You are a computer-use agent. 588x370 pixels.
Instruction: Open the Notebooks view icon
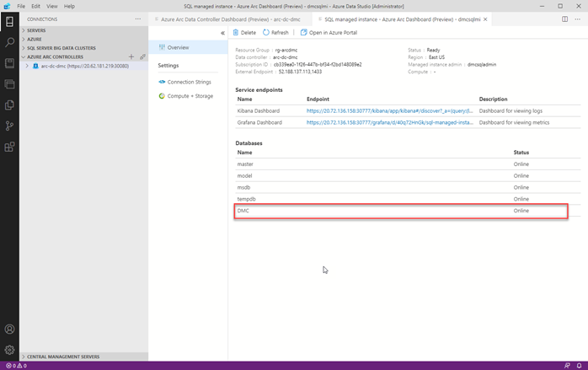(9, 63)
